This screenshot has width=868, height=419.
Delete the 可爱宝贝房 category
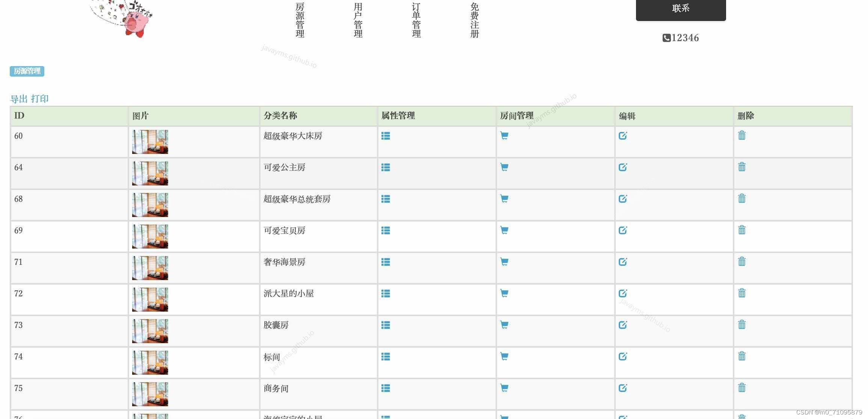[x=742, y=229]
